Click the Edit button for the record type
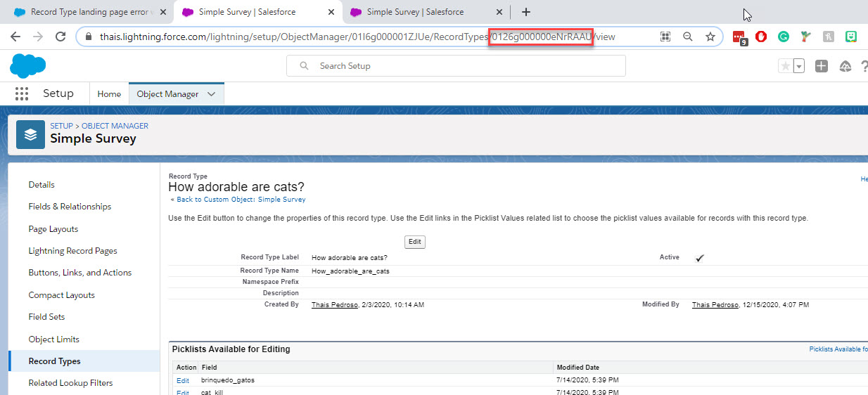The height and width of the screenshot is (395, 868). [415, 242]
